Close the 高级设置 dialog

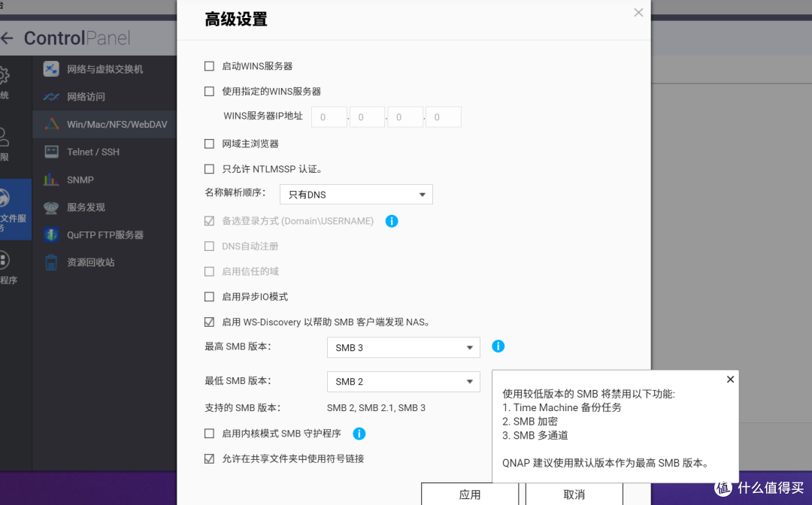coord(638,13)
